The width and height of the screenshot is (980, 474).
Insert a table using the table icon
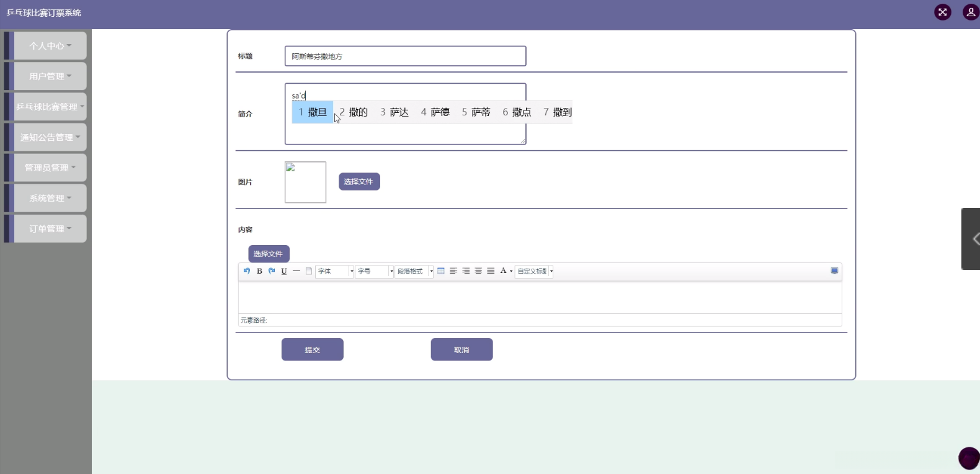click(x=441, y=271)
